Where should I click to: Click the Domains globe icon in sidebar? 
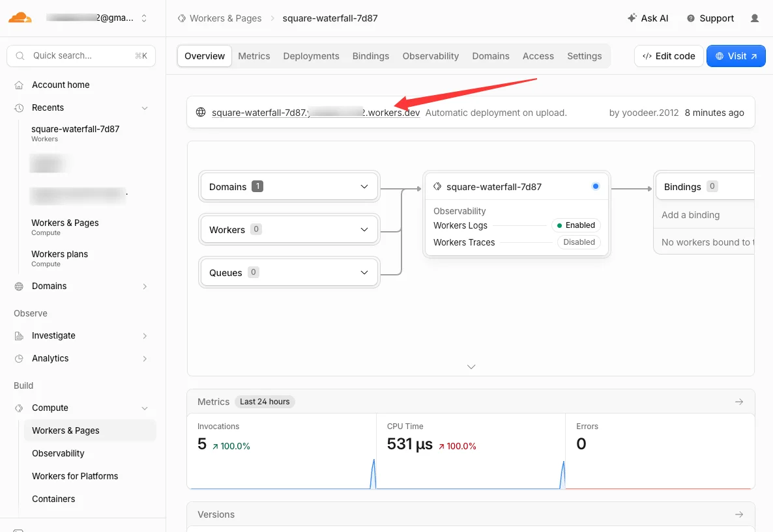click(19, 287)
